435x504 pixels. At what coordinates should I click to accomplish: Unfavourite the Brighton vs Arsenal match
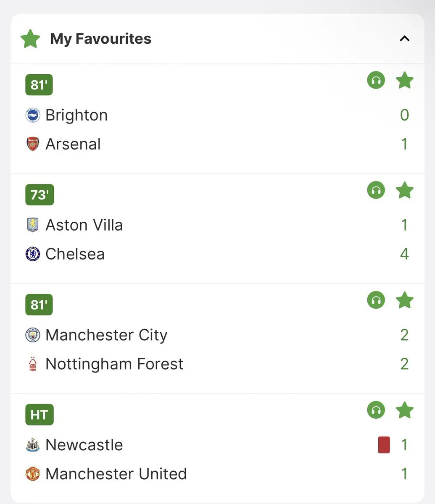pos(404,80)
